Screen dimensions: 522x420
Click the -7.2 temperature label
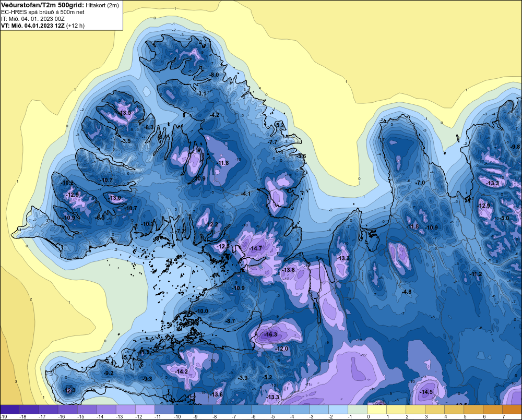coord(181,231)
